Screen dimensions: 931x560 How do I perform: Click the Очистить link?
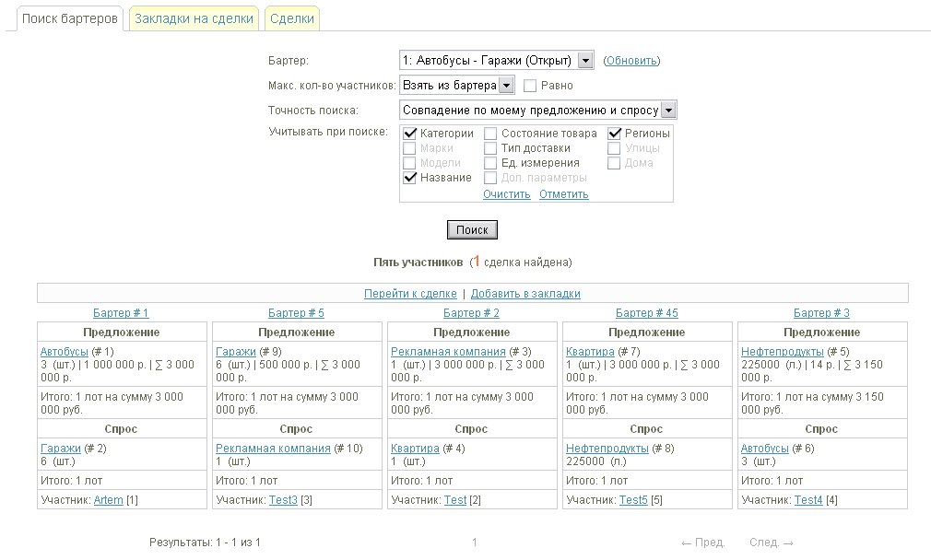(x=507, y=194)
